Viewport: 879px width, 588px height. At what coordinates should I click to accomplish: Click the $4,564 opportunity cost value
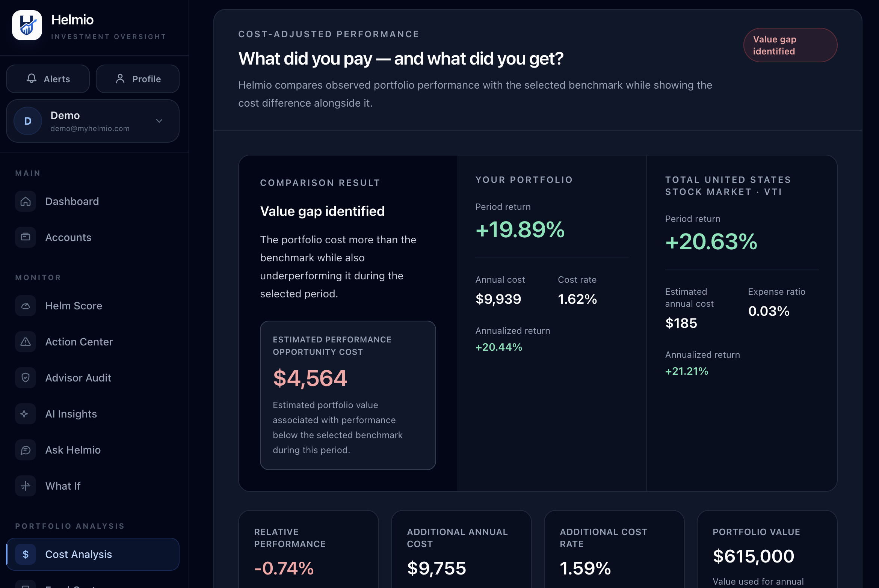tap(310, 378)
